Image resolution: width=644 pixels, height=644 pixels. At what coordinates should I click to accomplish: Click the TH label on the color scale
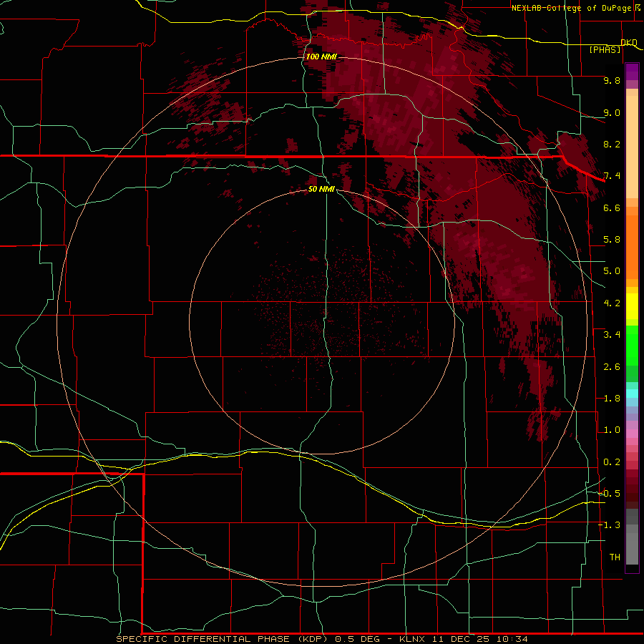[615, 557]
